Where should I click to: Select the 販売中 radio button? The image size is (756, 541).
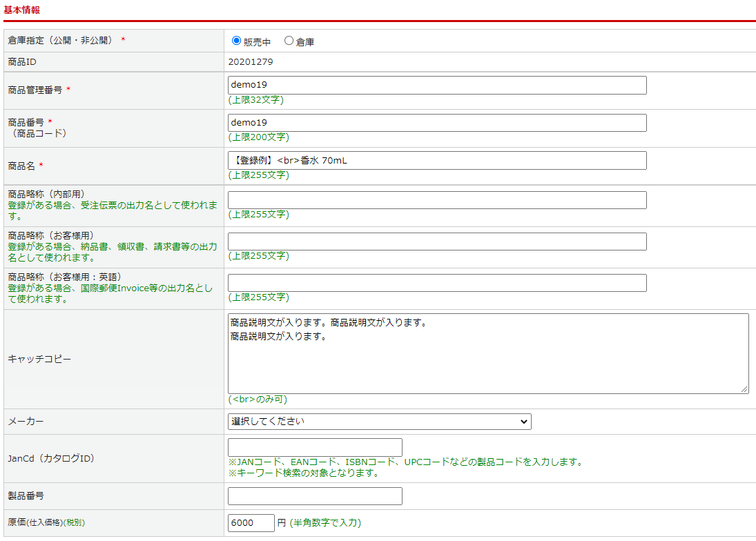click(236, 41)
